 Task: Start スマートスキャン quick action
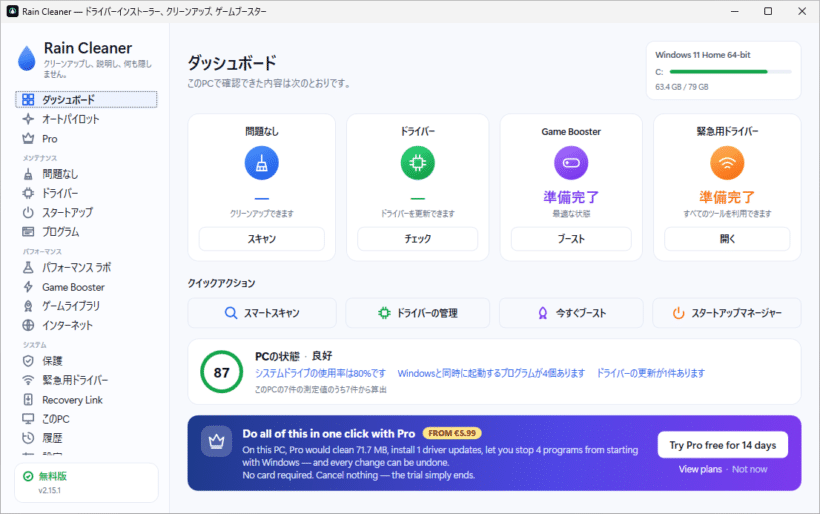(262, 313)
